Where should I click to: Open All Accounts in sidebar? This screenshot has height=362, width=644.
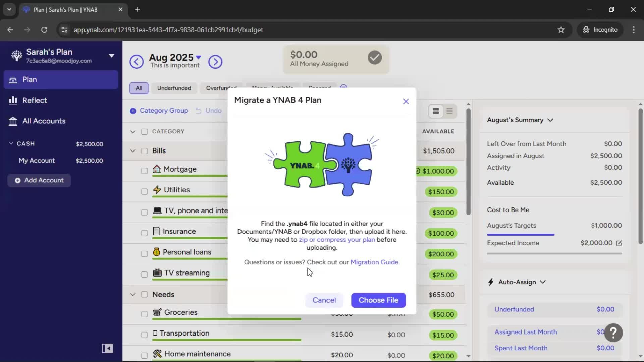(x=61, y=121)
